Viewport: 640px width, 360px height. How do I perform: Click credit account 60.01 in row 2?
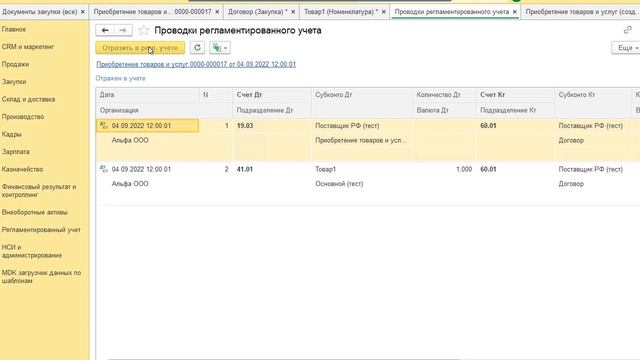(x=515, y=169)
